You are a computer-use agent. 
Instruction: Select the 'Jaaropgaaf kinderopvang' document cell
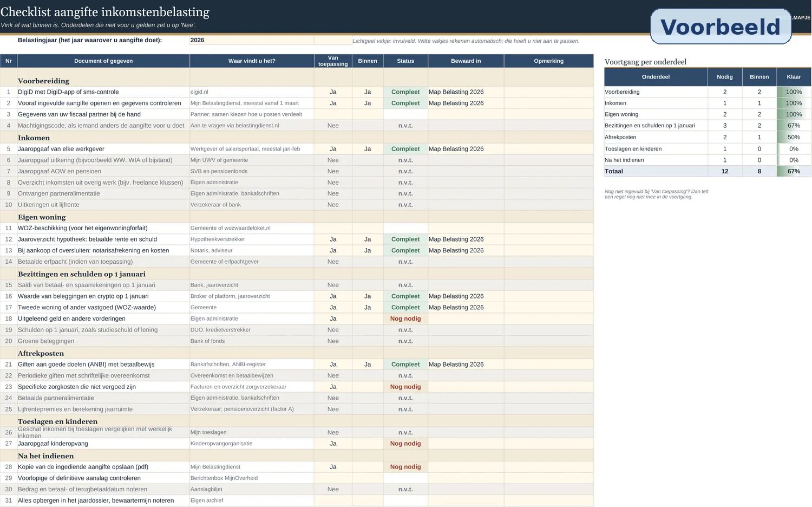click(103, 444)
